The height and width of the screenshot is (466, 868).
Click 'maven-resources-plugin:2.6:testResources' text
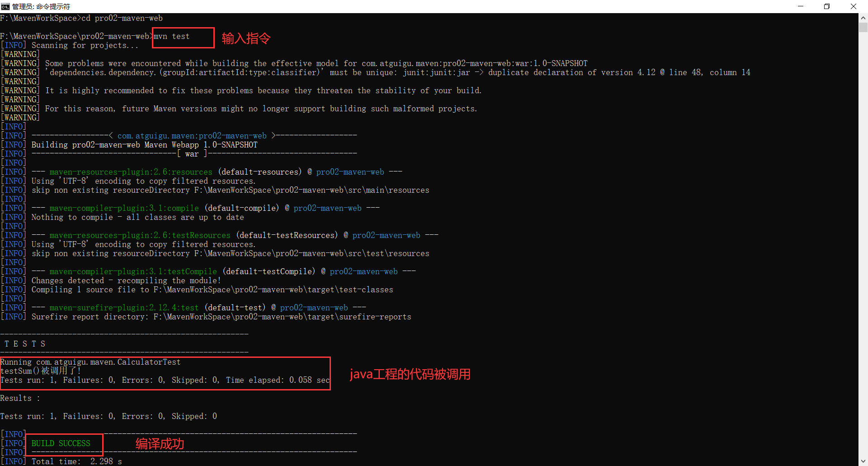[140, 235]
